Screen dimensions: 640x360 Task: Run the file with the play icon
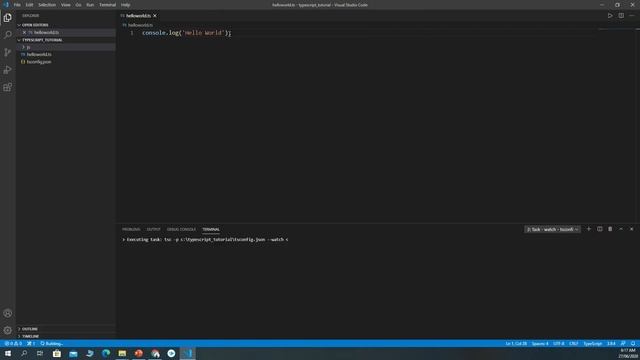(x=610, y=16)
